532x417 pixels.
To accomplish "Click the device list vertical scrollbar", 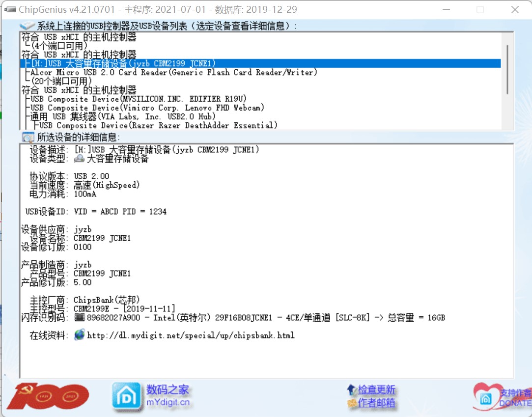I will (507, 69).
